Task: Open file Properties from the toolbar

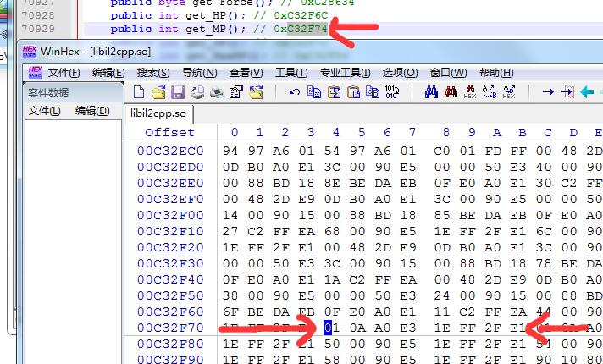Action: point(236,92)
